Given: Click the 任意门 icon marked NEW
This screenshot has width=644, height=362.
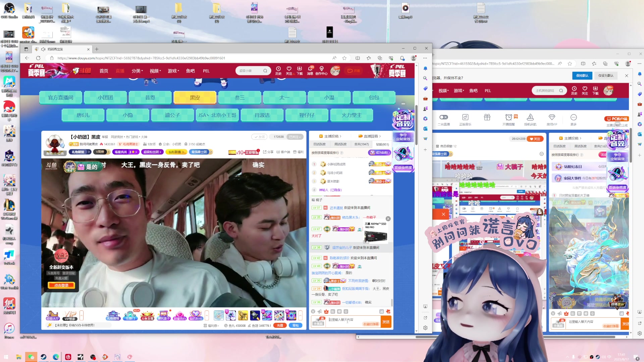Looking at the screenshot, I should tap(130, 315).
